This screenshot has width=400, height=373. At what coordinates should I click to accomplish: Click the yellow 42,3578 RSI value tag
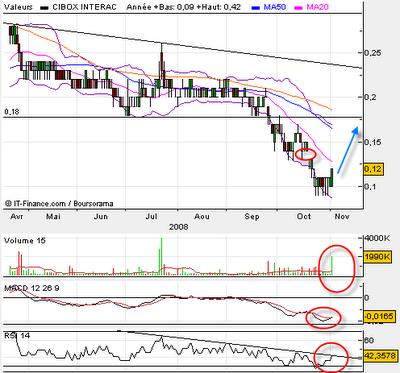tap(380, 355)
